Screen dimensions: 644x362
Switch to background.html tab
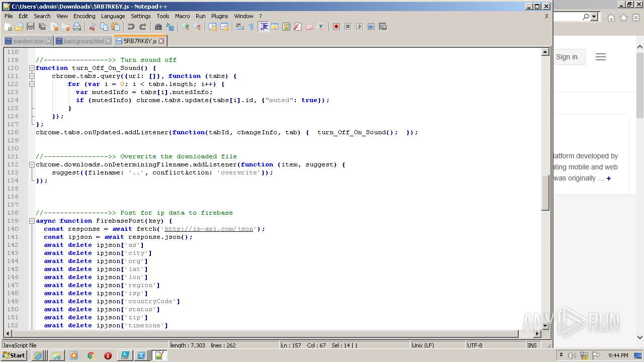(x=84, y=41)
